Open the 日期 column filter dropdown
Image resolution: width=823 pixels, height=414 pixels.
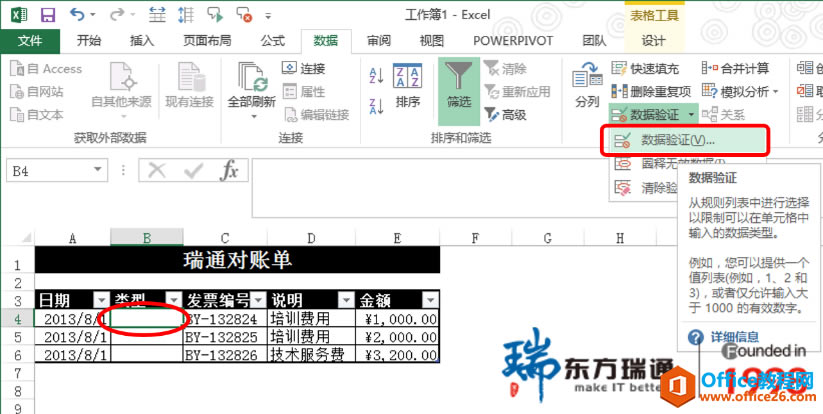point(101,300)
